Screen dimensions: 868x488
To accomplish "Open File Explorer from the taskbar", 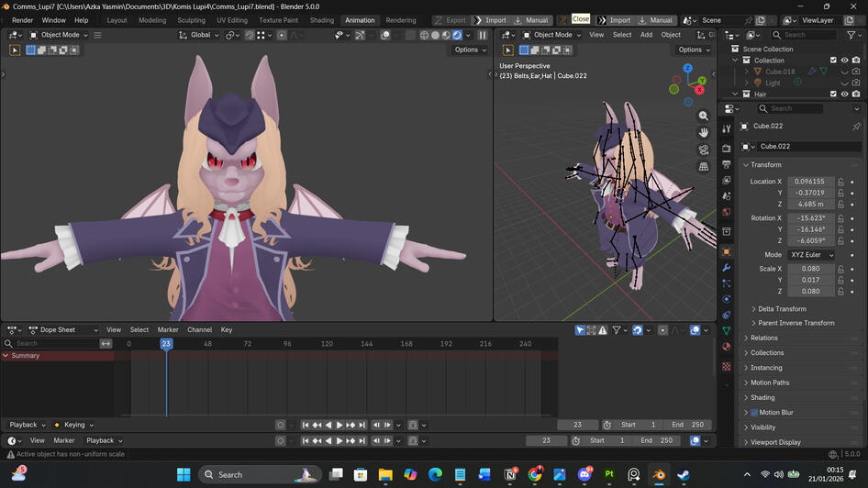I will point(385,475).
